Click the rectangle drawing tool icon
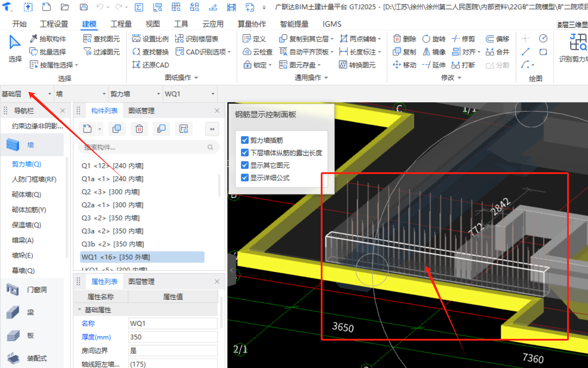This screenshot has height=368, width=588. 543,52
